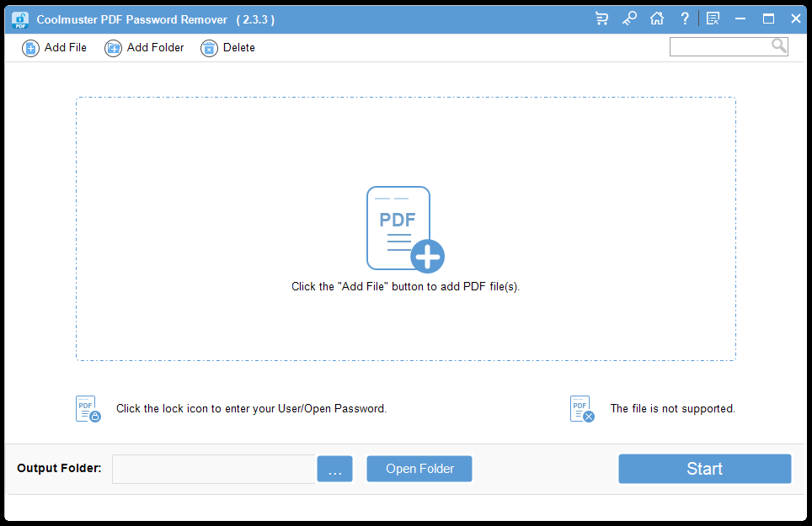Click the unsupported PDF legend icon
Screen dimensions: 812x526
pyautogui.click(x=582, y=409)
